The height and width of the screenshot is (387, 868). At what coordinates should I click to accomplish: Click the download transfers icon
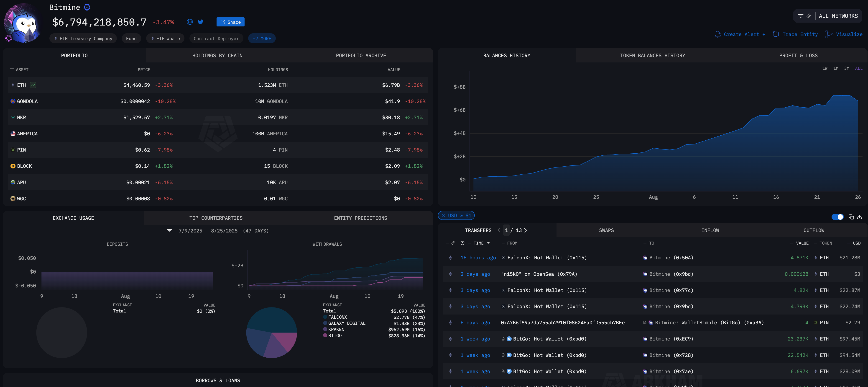(860, 217)
